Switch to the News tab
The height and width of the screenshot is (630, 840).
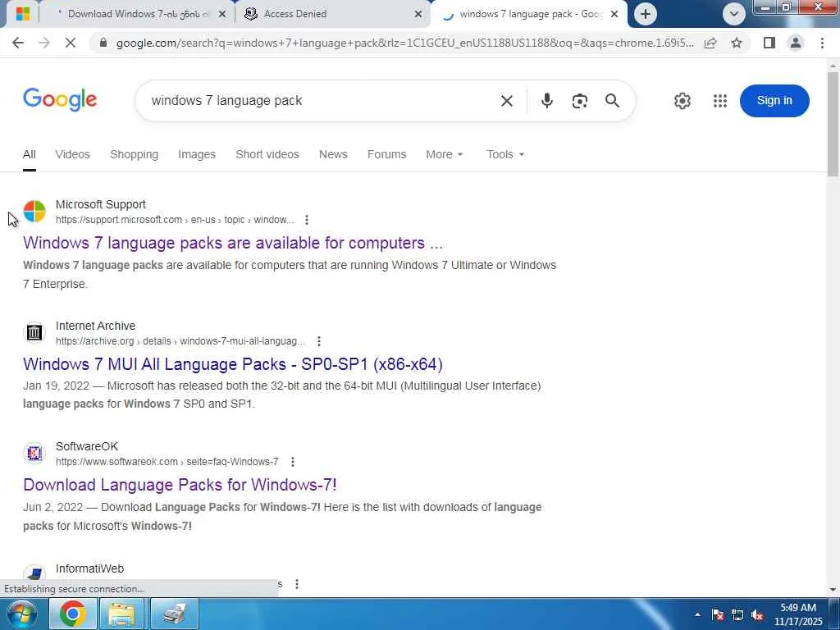coord(333,155)
